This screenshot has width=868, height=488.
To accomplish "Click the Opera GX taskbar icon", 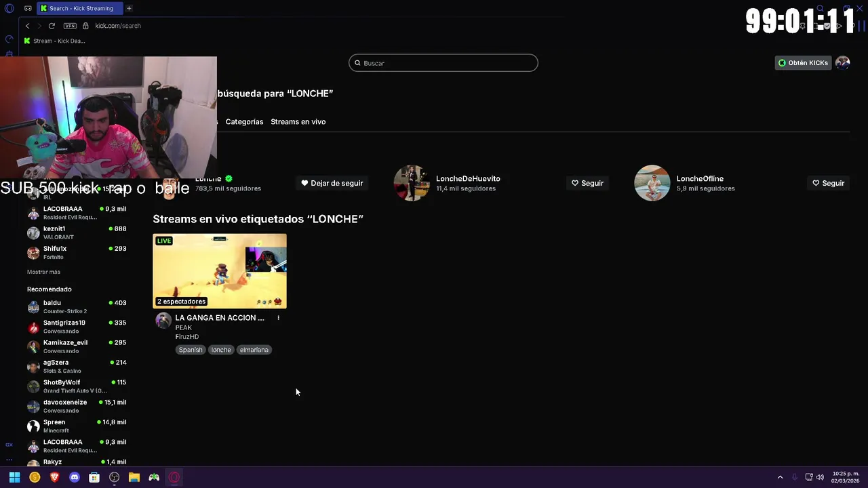I will (174, 477).
